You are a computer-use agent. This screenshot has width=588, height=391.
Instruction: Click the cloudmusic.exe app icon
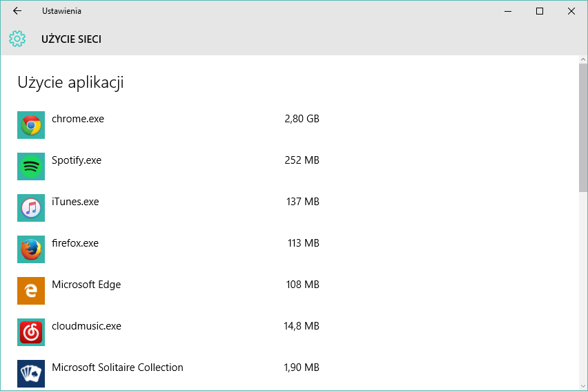click(31, 332)
